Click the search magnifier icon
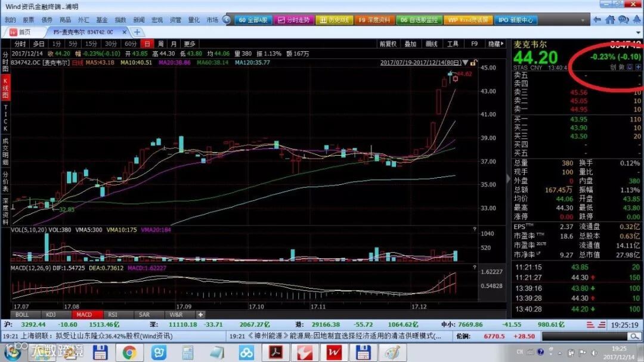This screenshot has width=644, height=362. tap(634, 336)
